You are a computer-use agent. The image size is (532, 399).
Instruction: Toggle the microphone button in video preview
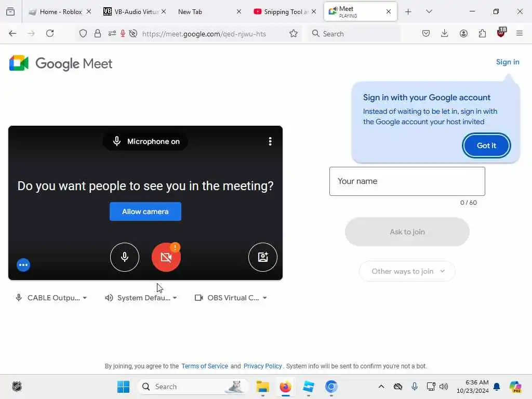pos(125,257)
